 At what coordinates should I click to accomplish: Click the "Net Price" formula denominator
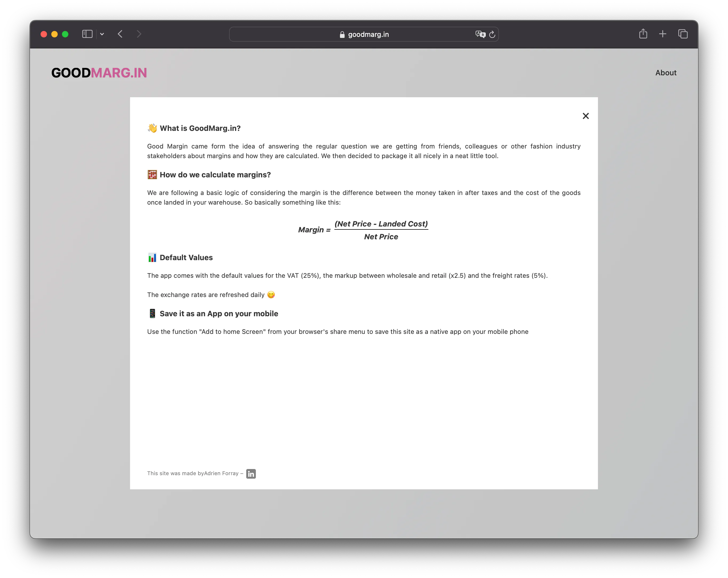point(381,237)
